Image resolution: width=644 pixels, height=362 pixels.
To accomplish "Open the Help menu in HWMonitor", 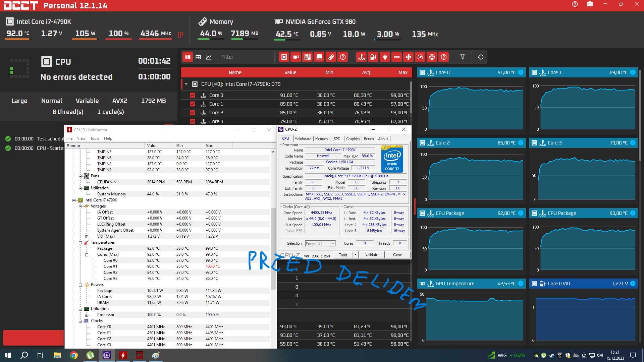I will click(x=108, y=138).
